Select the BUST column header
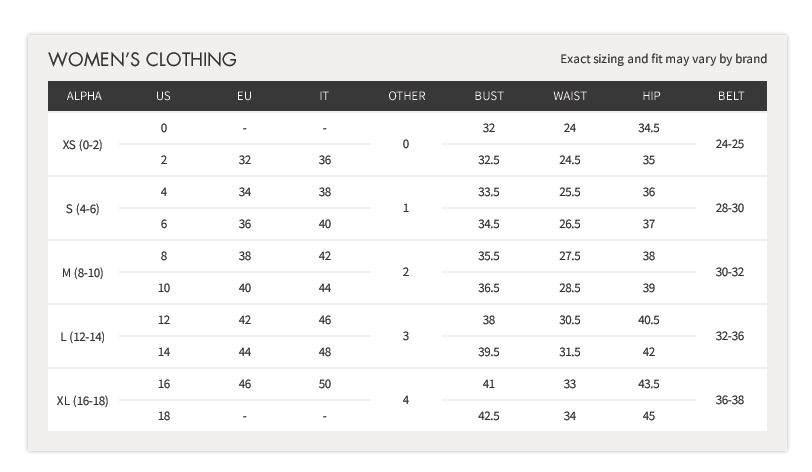812x472 pixels. tap(489, 96)
